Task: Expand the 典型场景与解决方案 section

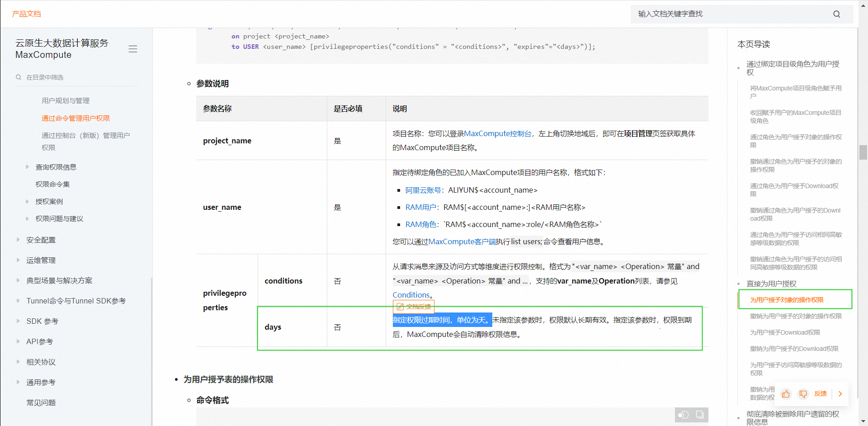Action: point(18,280)
